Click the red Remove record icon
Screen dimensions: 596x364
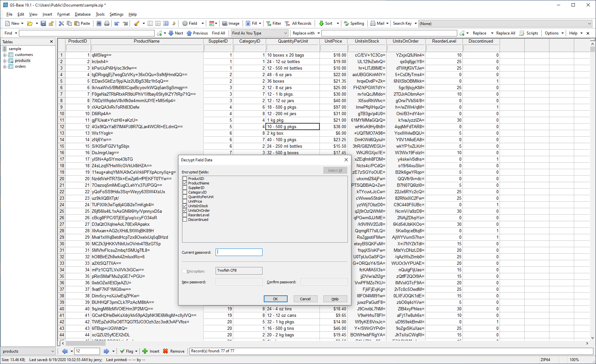coord(165,351)
